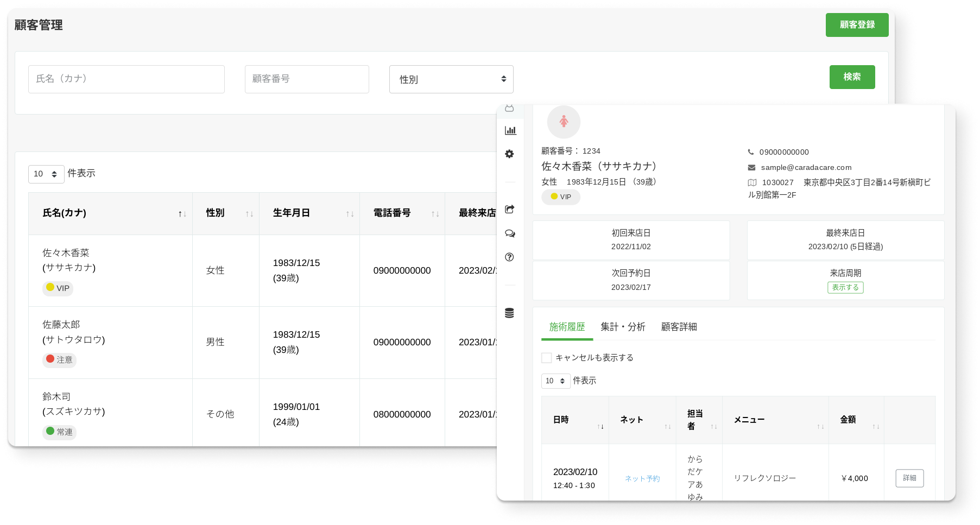Open the calendar/reservation icon in the sidebar
Viewport: 980px width, 525px height.
[x=509, y=107]
